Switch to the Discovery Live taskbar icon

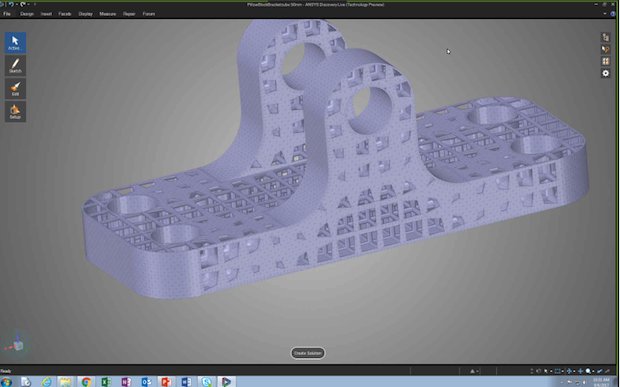pos(226,381)
